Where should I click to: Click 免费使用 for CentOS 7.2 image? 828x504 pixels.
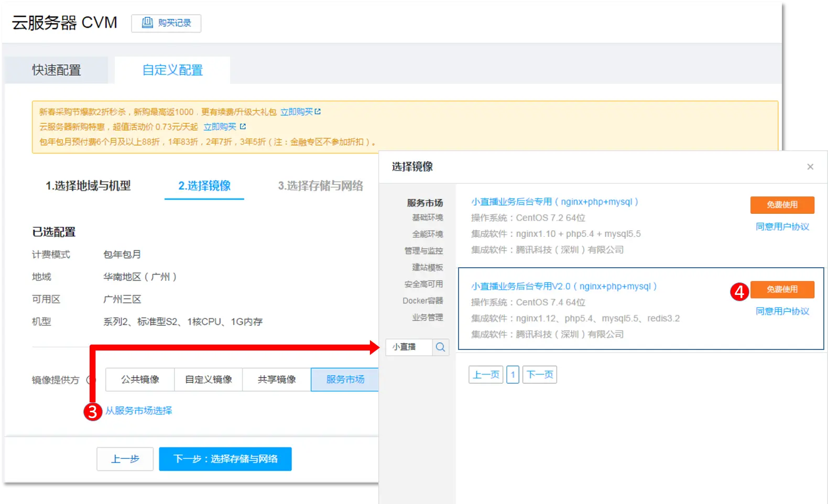point(782,205)
